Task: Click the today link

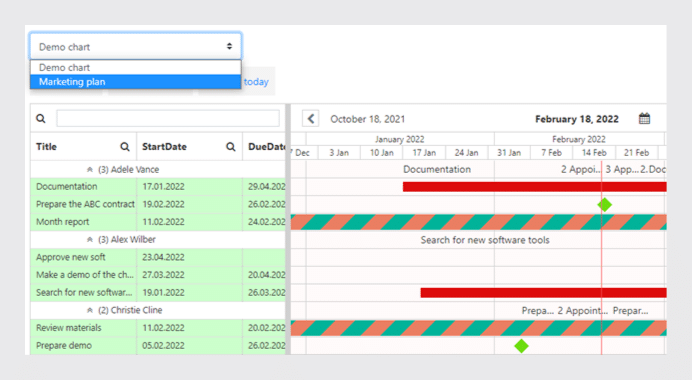Action: 256,82
